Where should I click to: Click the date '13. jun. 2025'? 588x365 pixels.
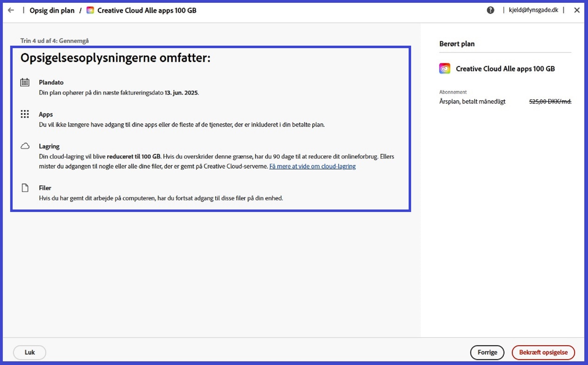click(x=181, y=93)
